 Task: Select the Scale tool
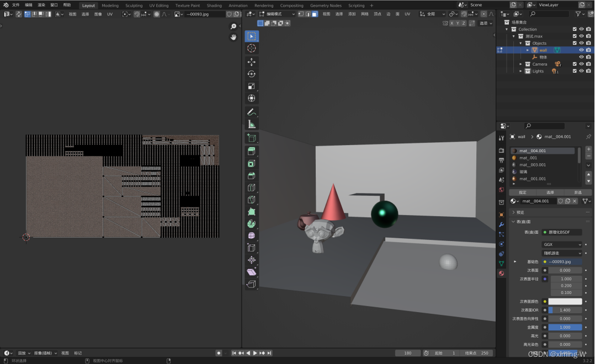click(252, 85)
